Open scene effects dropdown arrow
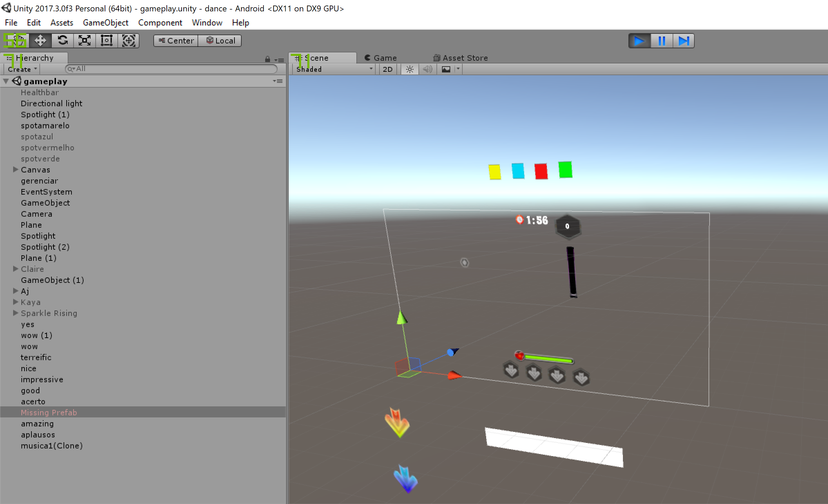The image size is (828, 504). (x=458, y=69)
